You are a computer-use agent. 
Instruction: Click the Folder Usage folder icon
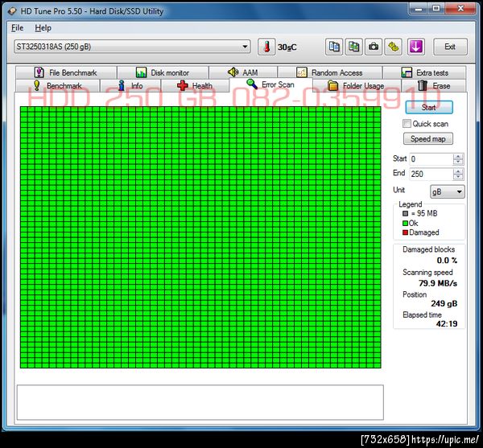pyautogui.click(x=332, y=85)
